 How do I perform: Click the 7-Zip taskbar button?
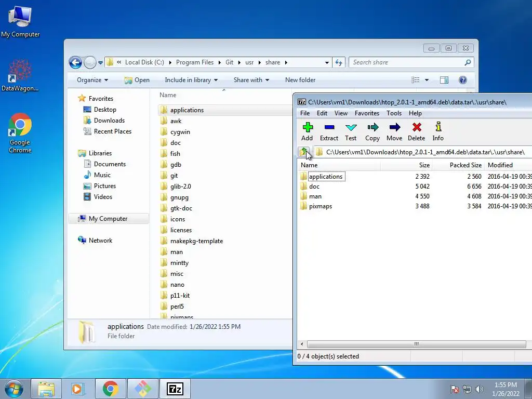click(x=175, y=389)
